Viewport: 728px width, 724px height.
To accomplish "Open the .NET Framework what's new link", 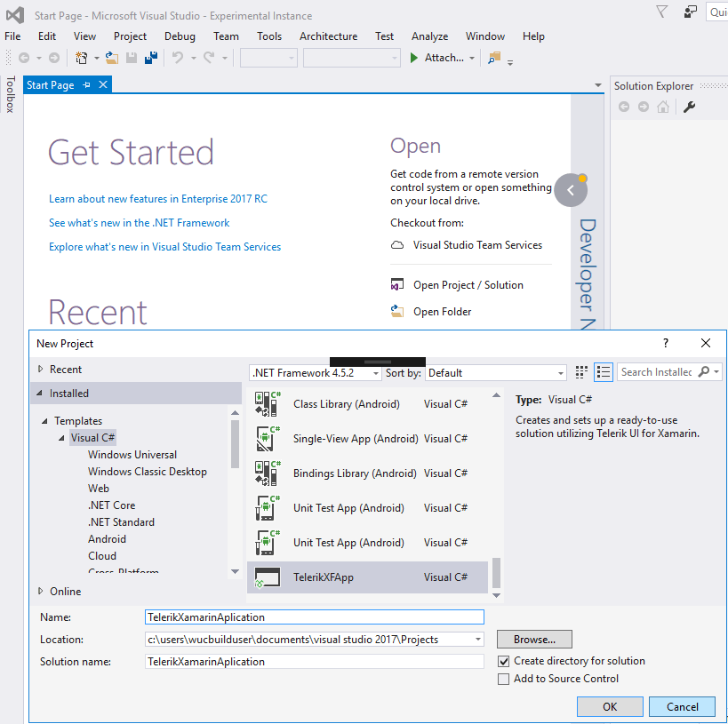I will [x=139, y=223].
